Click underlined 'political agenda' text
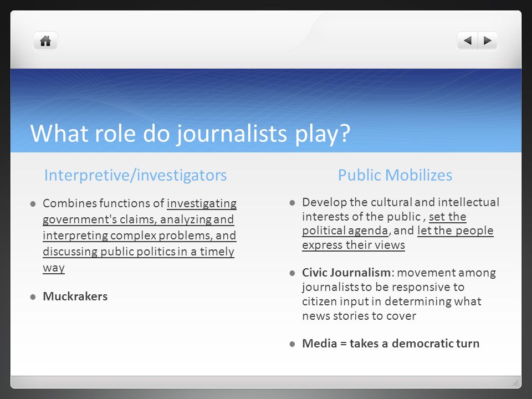This screenshot has height=399, width=532. (x=345, y=231)
